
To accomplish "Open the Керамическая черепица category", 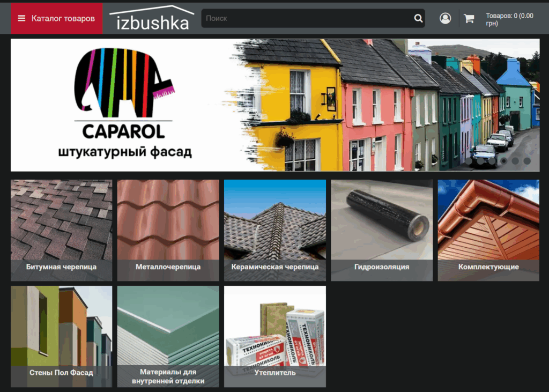I will click(275, 230).
